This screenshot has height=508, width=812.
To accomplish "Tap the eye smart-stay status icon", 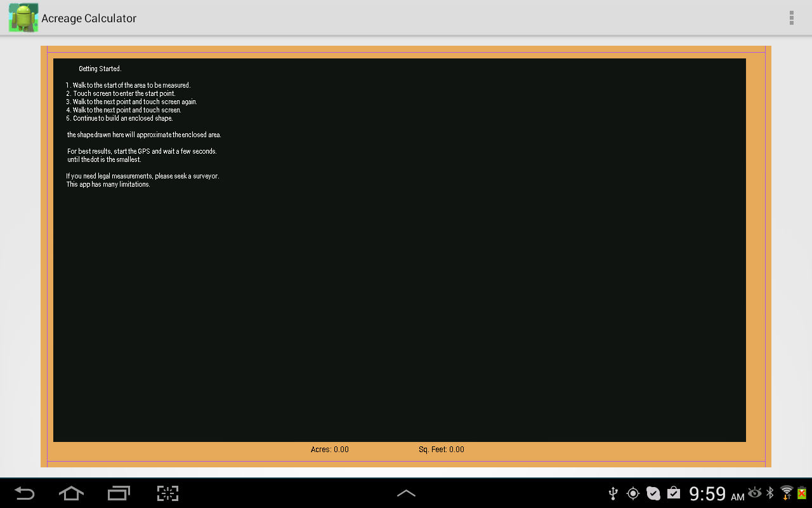I will (x=755, y=493).
